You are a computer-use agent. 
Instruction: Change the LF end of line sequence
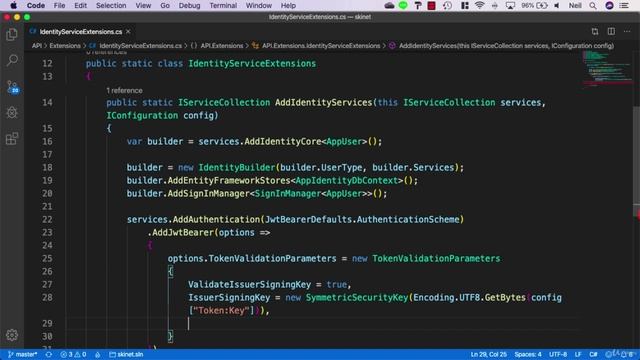point(578,354)
